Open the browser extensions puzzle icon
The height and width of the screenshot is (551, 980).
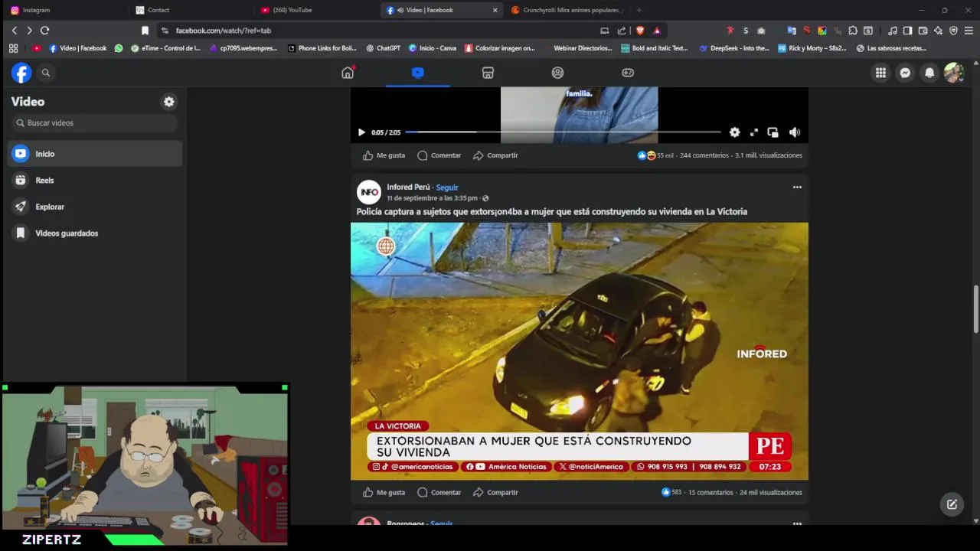(852, 31)
